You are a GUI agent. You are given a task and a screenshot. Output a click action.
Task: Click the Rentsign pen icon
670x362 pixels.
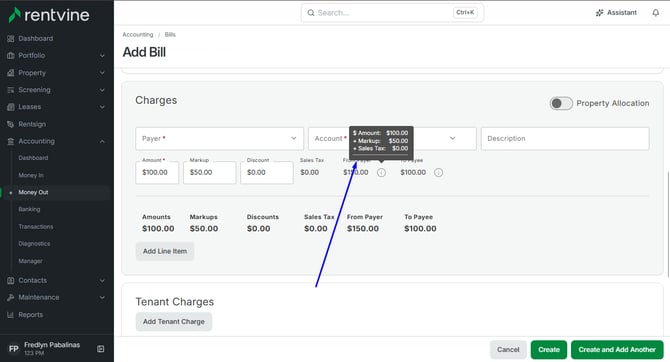coord(11,124)
